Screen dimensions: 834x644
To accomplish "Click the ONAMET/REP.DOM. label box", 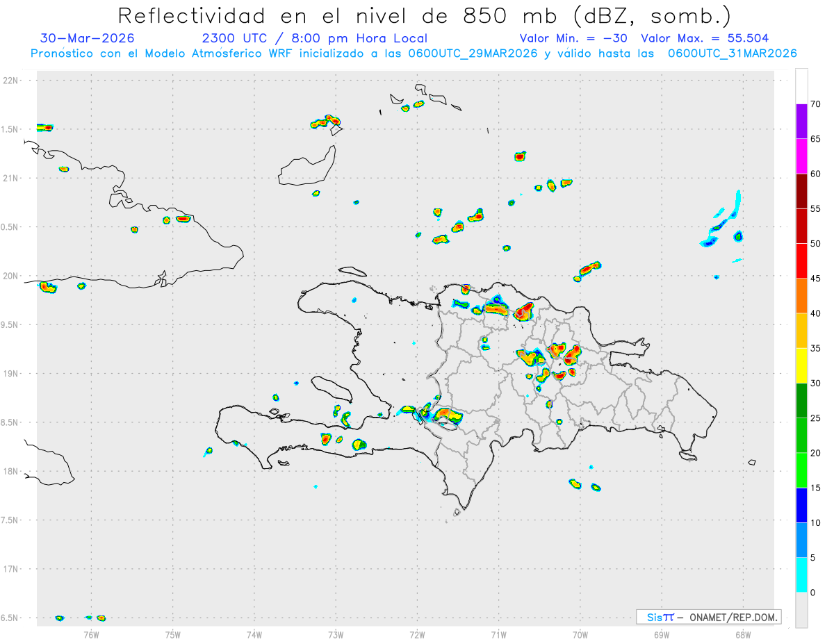I will click(708, 617).
